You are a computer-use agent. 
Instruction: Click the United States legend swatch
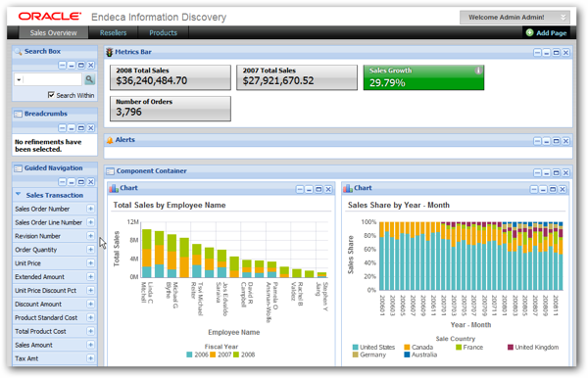(x=356, y=348)
